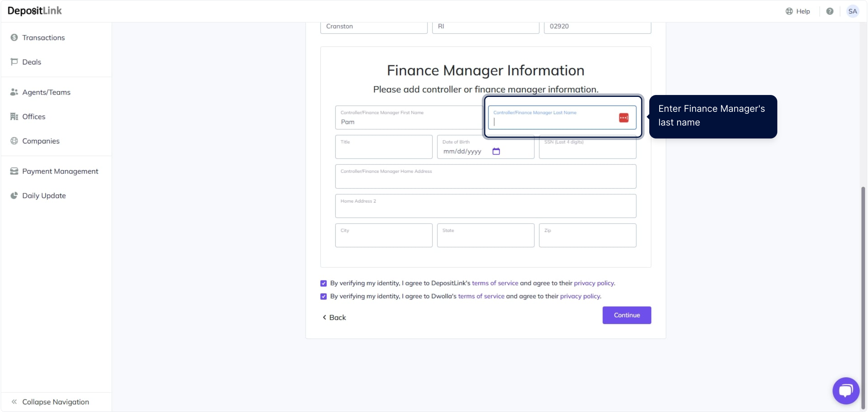Click the page's vertical scrollbar
The image size is (868, 412).
863,298
